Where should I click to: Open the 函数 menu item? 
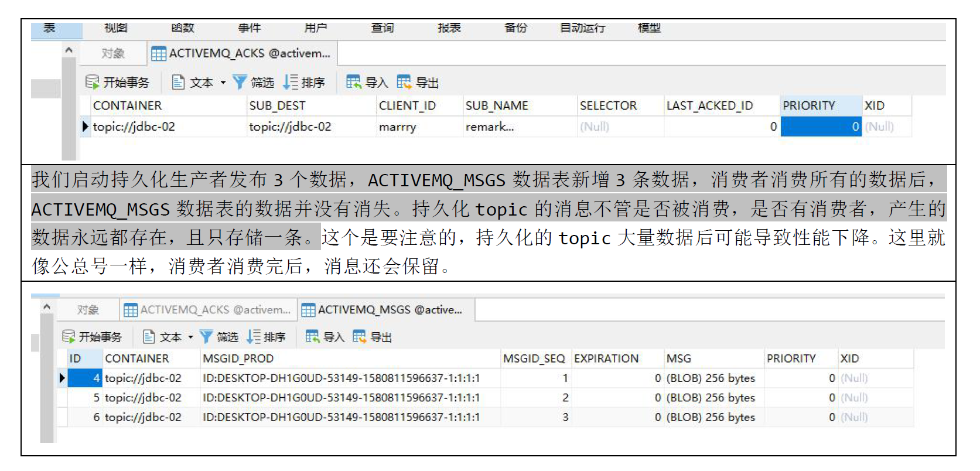(x=183, y=28)
